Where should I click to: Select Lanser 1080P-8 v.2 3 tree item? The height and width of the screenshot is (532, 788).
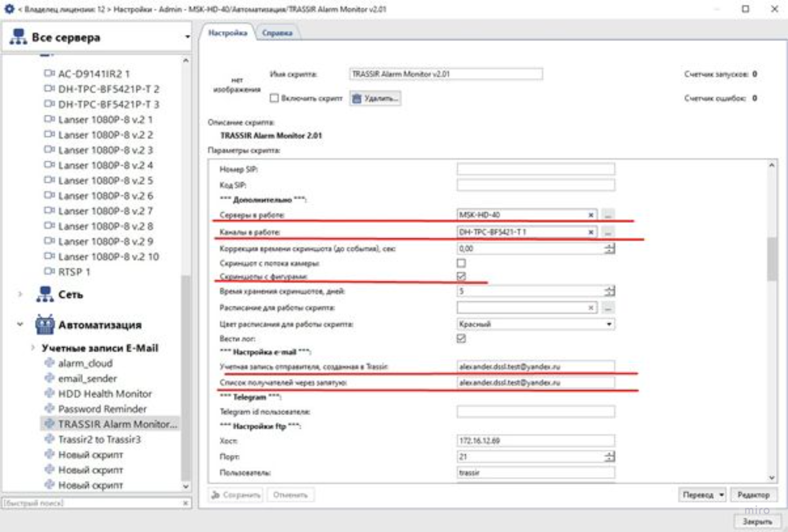[x=105, y=150]
